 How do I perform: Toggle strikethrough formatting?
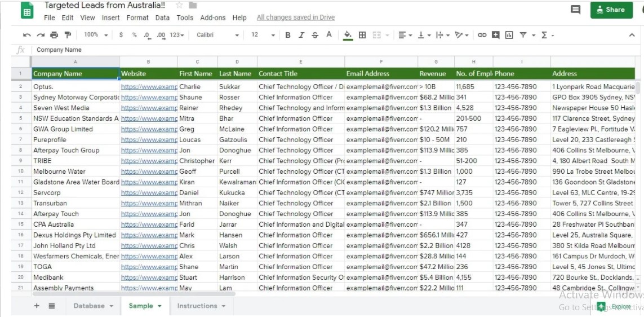(x=315, y=35)
